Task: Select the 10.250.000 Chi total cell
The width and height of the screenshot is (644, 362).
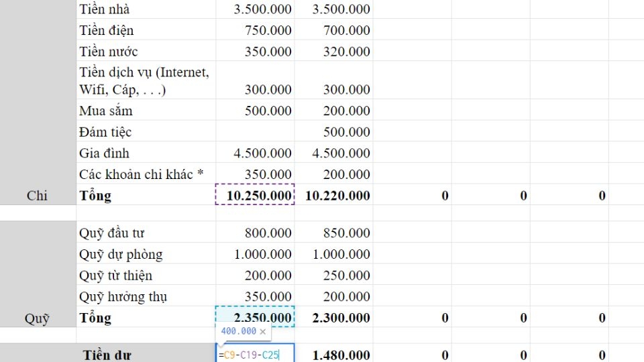Action: pyautogui.click(x=255, y=195)
